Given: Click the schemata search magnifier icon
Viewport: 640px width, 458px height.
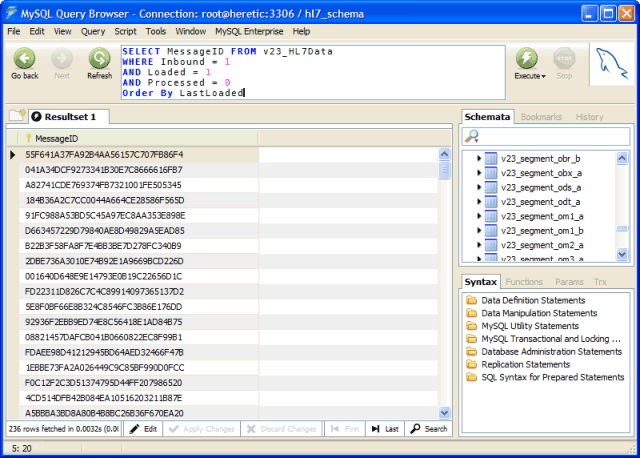Looking at the screenshot, I should pos(472,136).
